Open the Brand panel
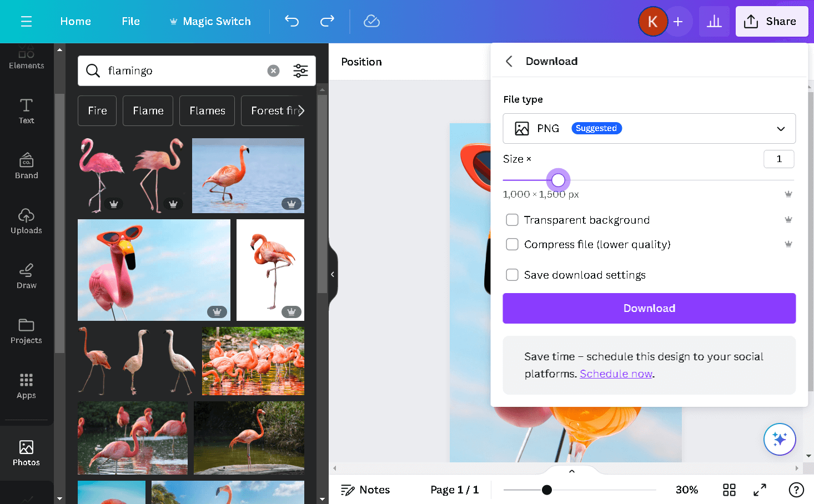814x504 pixels. point(26,166)
